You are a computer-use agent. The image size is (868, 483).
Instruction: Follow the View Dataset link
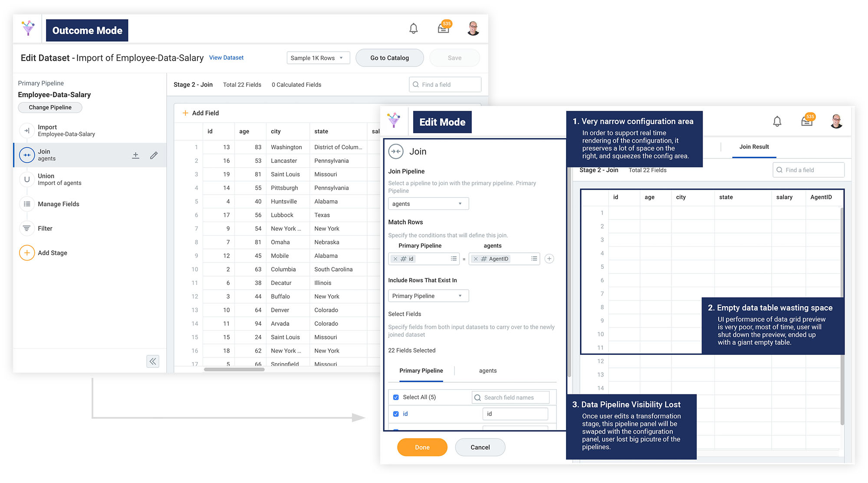coord(226,58)
